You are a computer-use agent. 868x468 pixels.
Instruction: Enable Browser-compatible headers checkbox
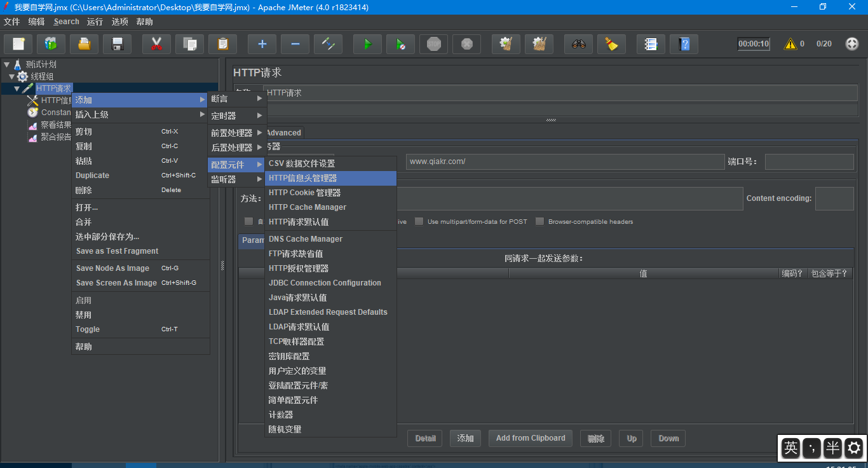pyautogui.click(x=540, y=221)
